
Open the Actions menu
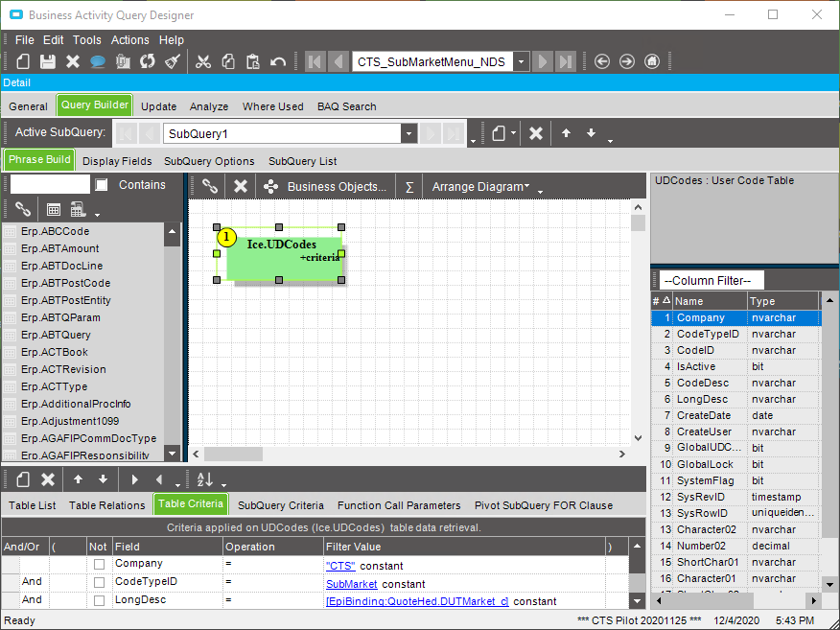coord(129,40)
